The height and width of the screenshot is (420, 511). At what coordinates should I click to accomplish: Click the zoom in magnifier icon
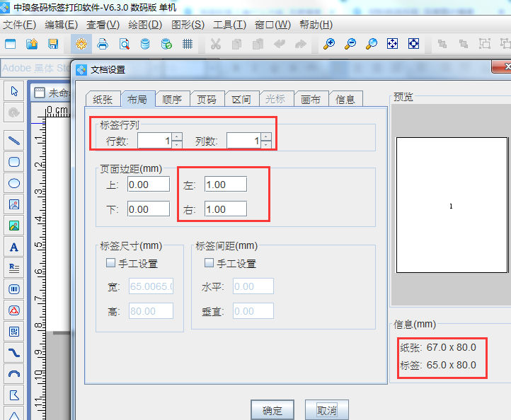(329, 44)
